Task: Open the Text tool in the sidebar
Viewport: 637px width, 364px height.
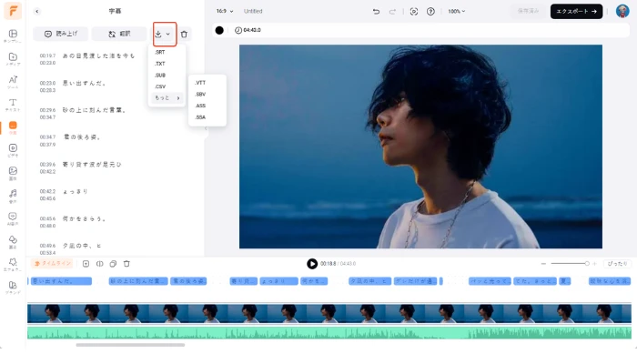Action: (13, 104)
